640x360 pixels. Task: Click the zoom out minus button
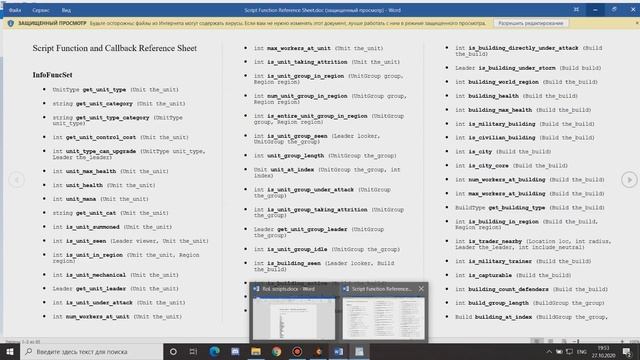pos(574,341)
